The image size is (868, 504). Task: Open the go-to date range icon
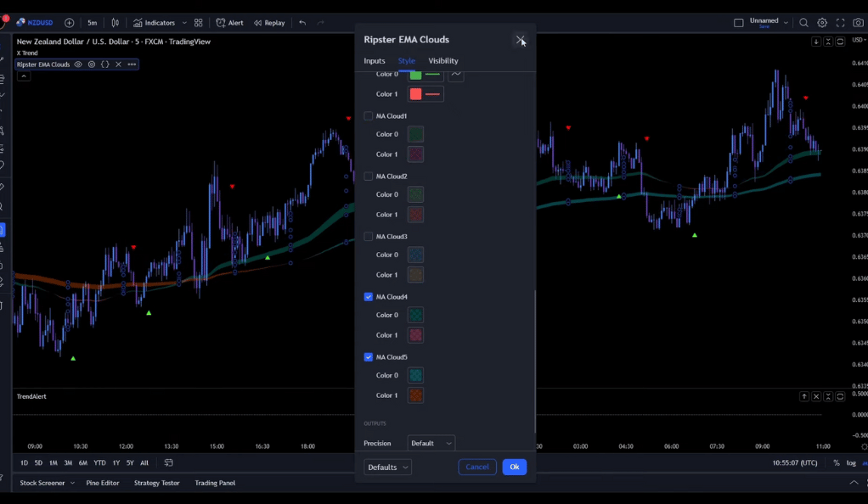coord(169,462)
